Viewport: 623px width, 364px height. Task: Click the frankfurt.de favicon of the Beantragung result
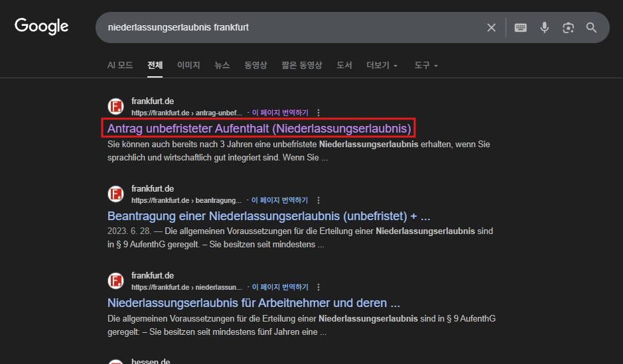click(x=115, y=194)
